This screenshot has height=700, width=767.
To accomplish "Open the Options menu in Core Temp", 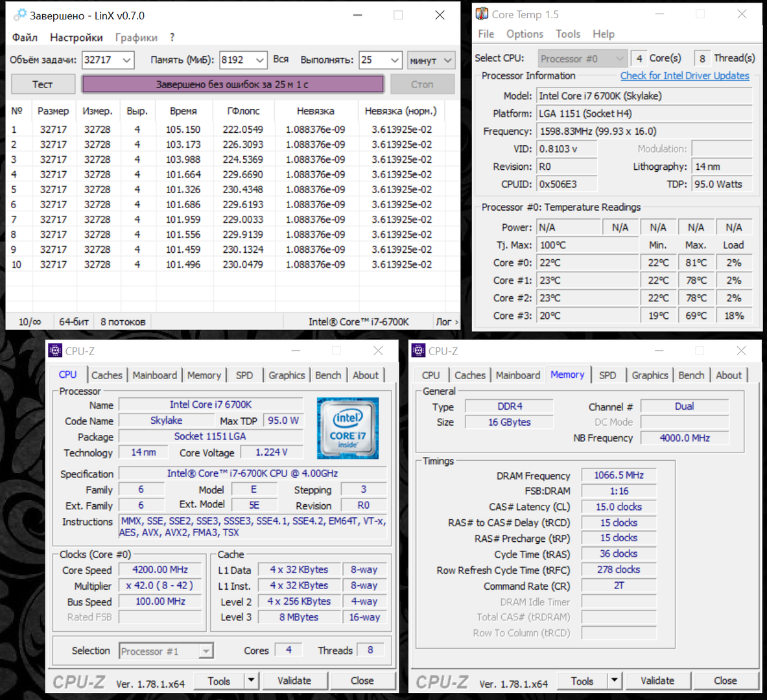I will coord(525,34).
